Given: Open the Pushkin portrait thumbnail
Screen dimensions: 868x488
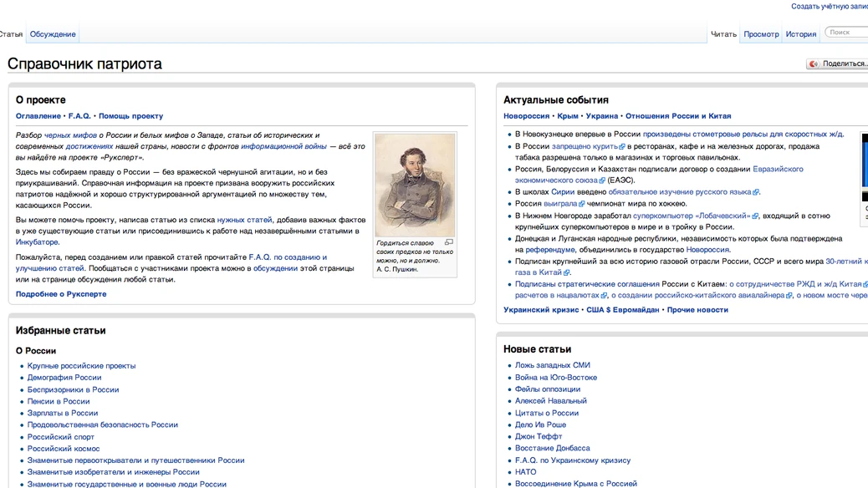Looking at the screenshot, I should [415, 186].
